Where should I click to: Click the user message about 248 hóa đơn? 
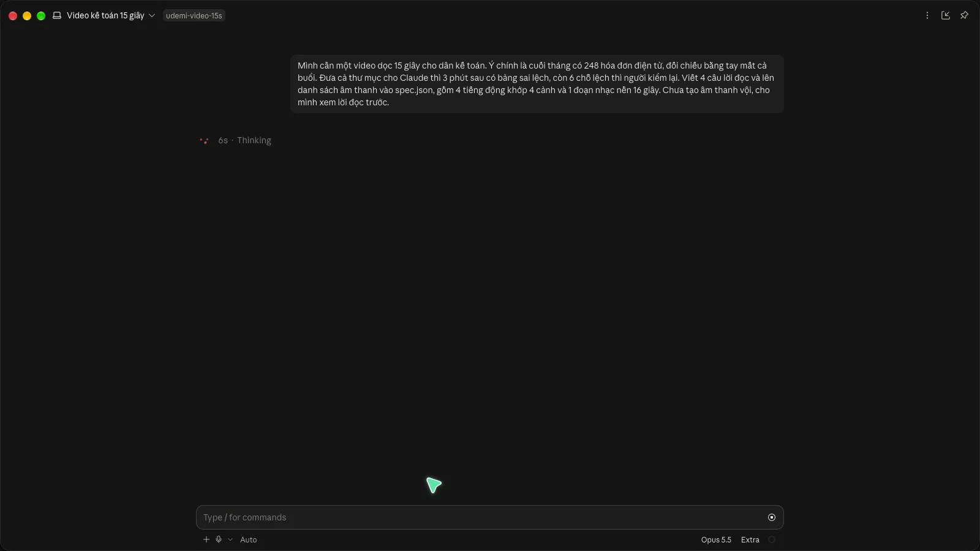(537, 84)
